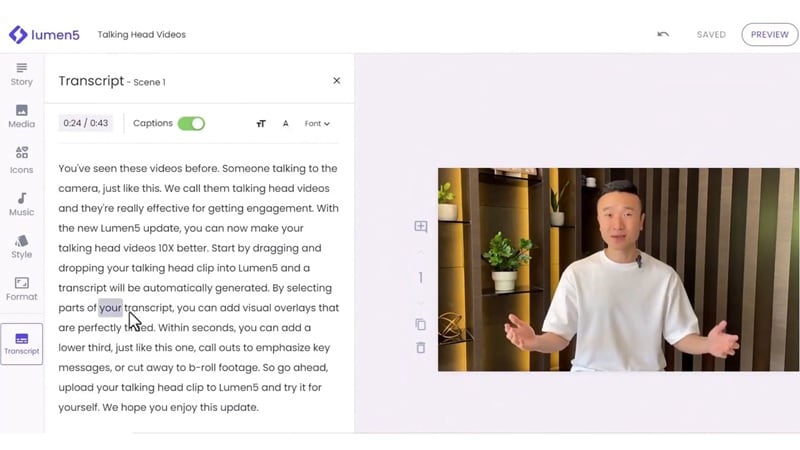Click the word "engagement" in transcript
The height and width of the screenshot is (450, 800).
[280, 208]
